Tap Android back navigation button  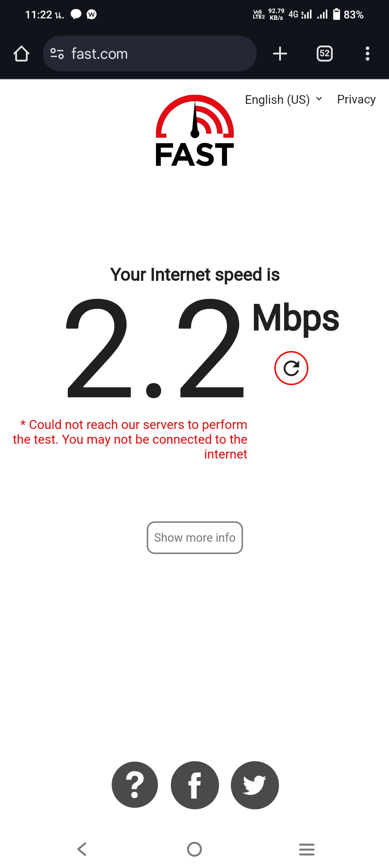coord(82,849)
